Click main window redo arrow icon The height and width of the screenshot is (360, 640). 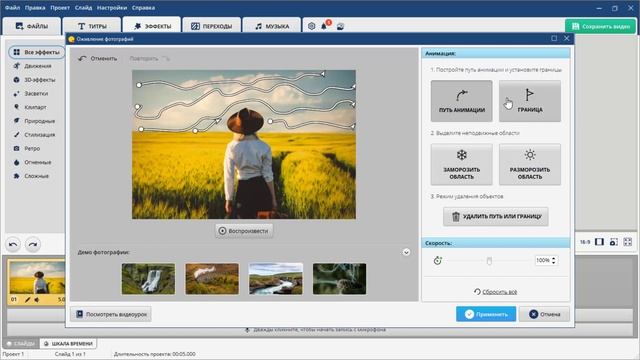point(33,244)
